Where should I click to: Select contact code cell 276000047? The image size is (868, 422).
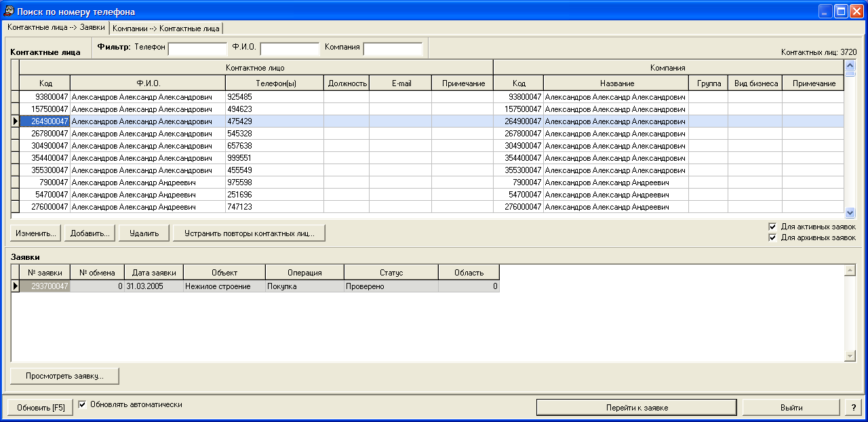(45, 207)
